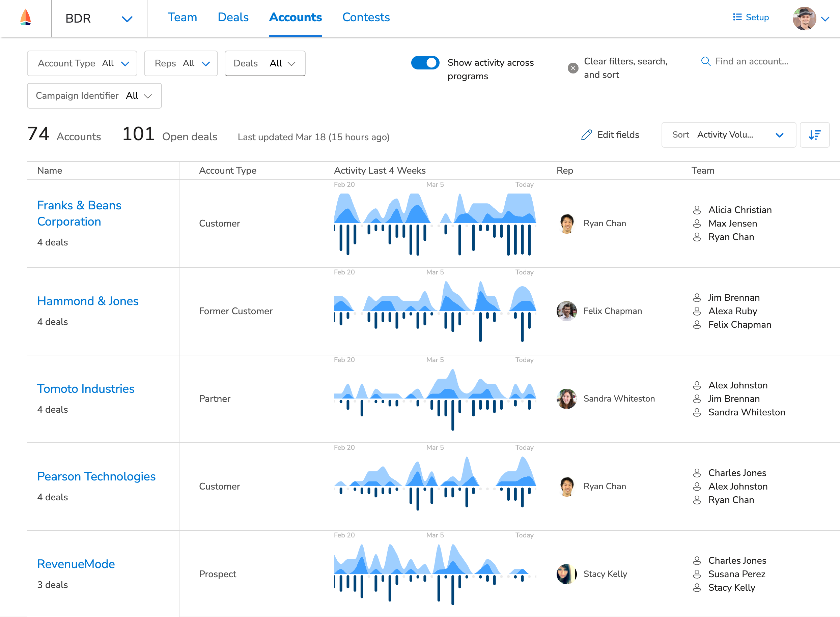
Task: Open the Contests tab
Action: coord(366,17)
